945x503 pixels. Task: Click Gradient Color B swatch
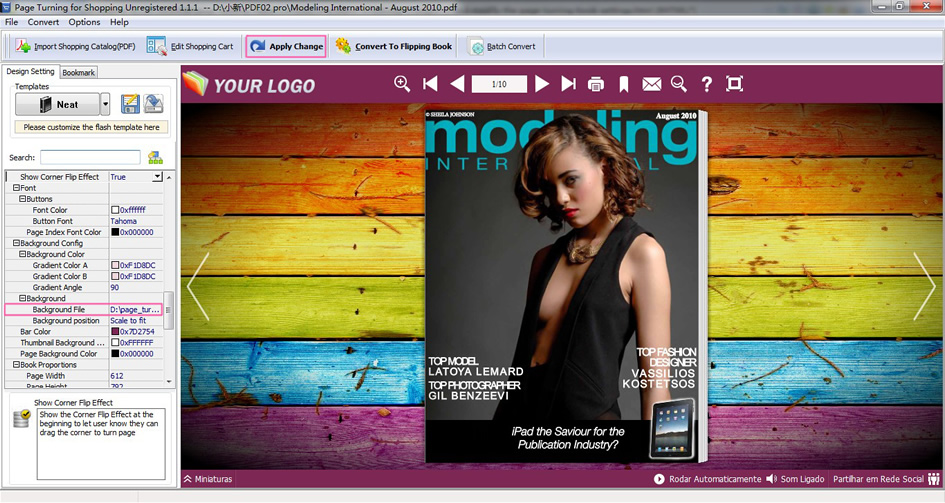(x=115, y=276)
